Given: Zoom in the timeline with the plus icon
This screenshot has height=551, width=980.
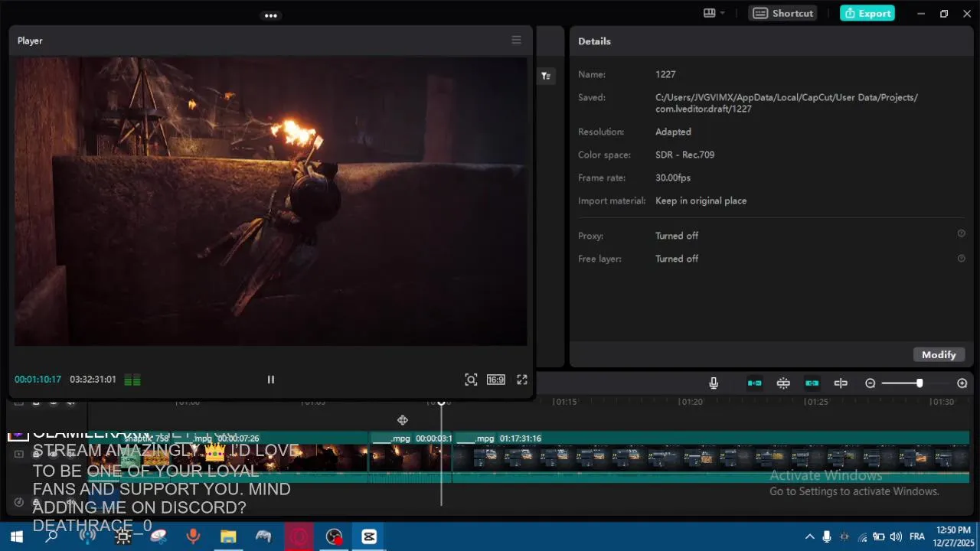Looking at the screenshot, I should pos(962,383).
